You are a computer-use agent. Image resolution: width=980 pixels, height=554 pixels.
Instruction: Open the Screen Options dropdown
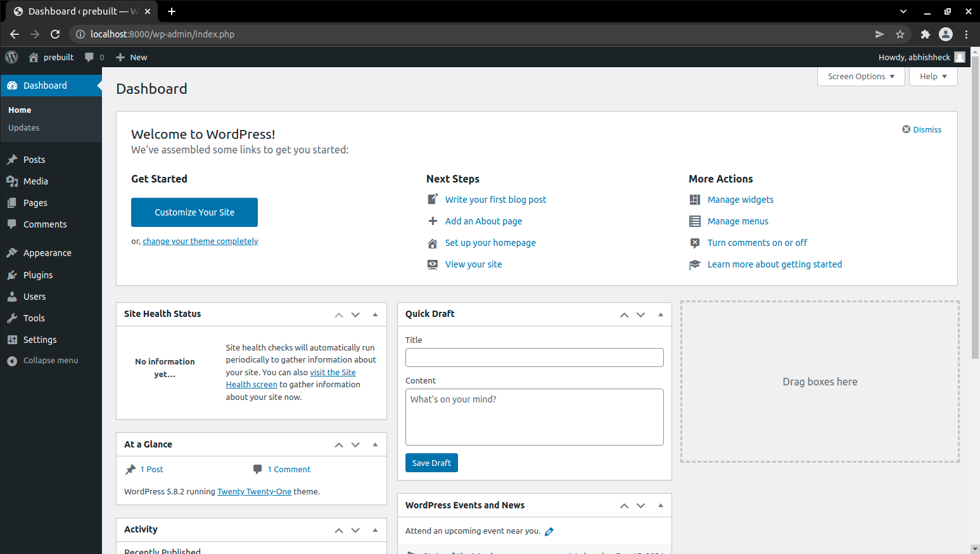(x=861, y=76)
